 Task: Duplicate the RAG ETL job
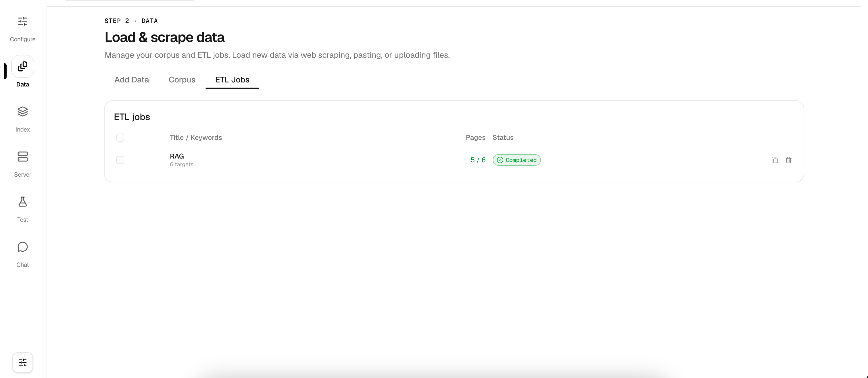point(775,160)
